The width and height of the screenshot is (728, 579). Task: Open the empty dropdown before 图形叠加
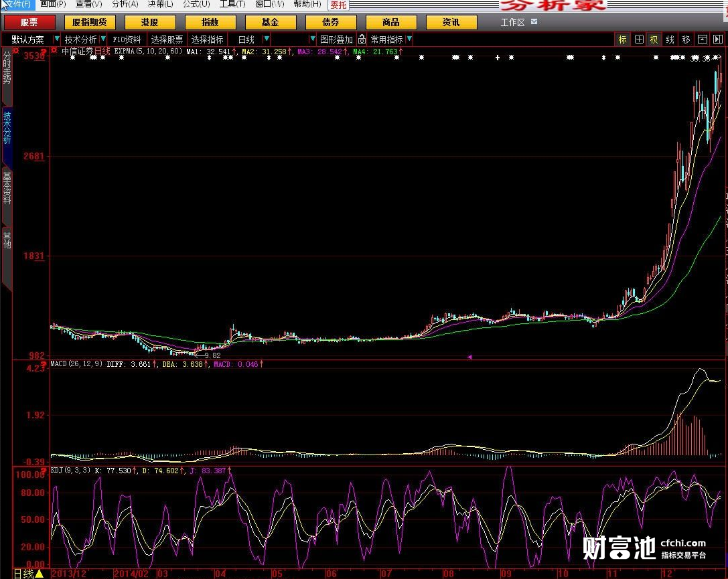[x=313, y=39]
